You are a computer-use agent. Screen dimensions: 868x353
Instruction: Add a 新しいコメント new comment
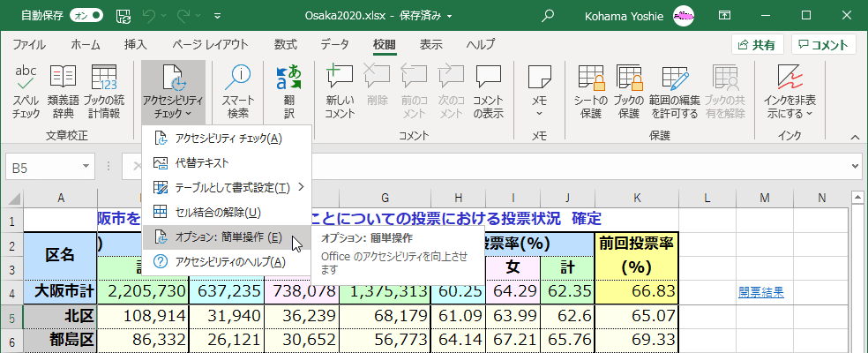pyautogui.click(x=340, y=92)
